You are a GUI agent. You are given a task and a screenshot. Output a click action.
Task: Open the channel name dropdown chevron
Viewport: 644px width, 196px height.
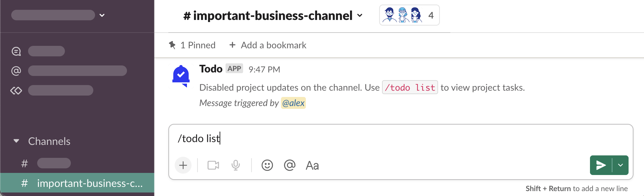[360, 16]
